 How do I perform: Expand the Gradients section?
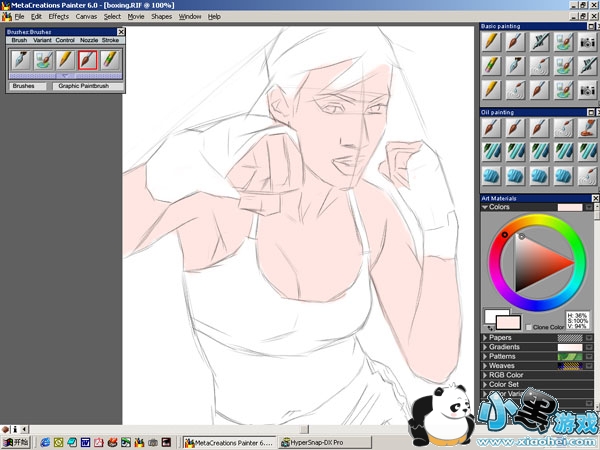[485, 347]
